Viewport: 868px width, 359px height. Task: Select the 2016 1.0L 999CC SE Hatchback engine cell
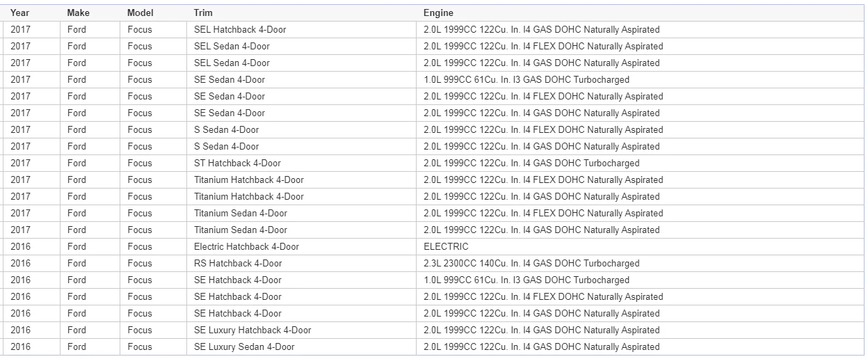pos(640,280)
